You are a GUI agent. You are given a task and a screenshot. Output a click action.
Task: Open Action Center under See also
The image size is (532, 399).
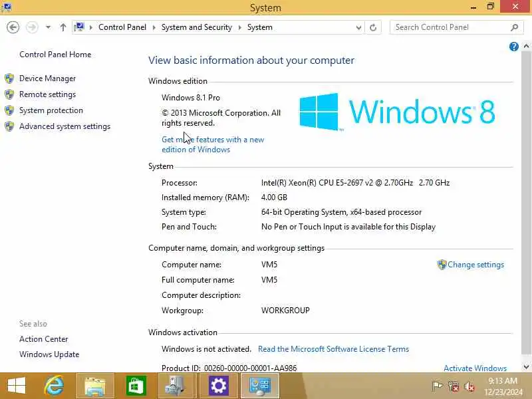pos(44,339)
